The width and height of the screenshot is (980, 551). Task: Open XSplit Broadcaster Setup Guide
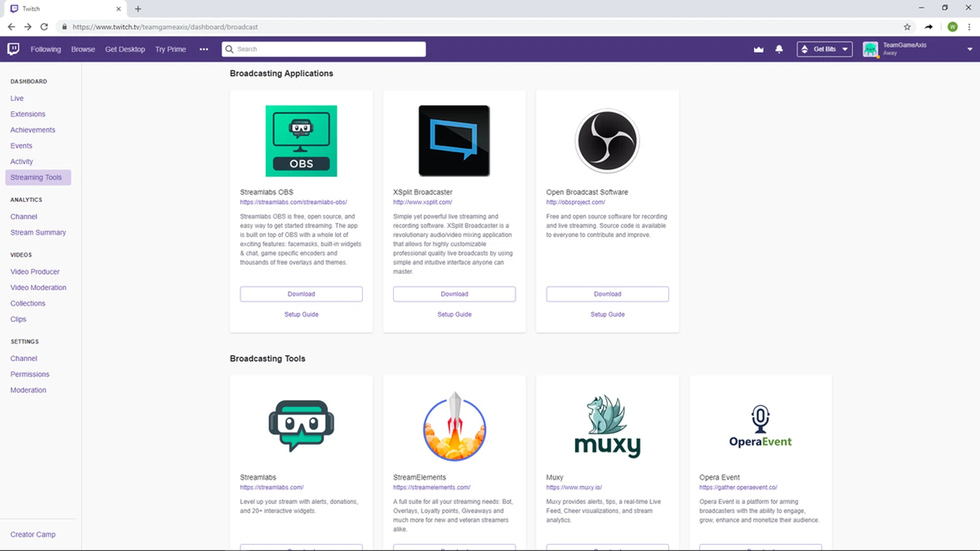[x=454, y=314]
